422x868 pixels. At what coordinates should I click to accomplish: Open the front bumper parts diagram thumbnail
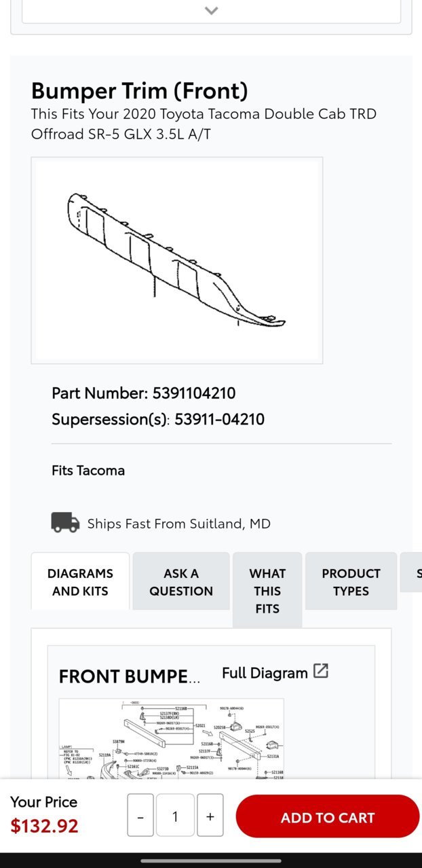(171, 738)
